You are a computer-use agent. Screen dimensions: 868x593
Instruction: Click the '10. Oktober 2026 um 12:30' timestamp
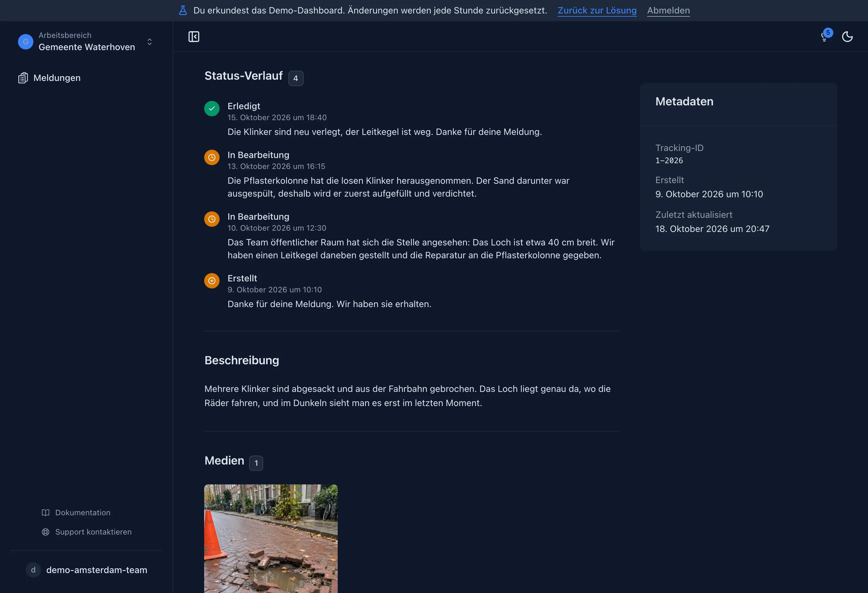[x=277, y=228]
